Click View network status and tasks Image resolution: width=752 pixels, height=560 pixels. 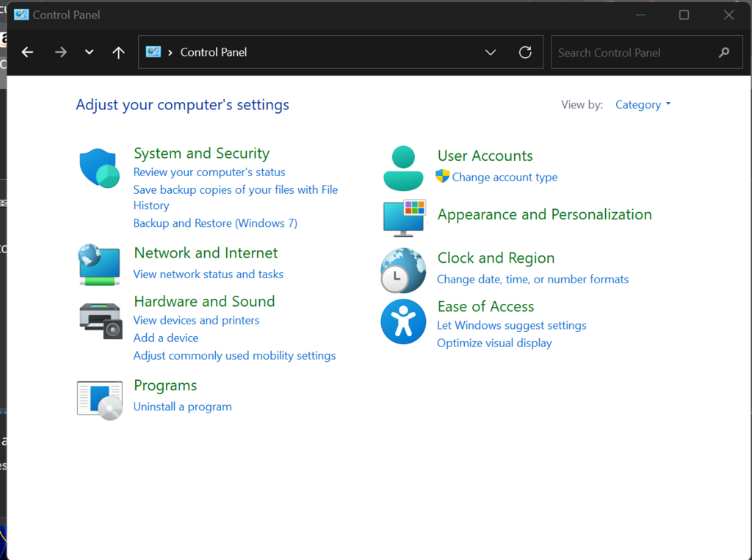208,274
